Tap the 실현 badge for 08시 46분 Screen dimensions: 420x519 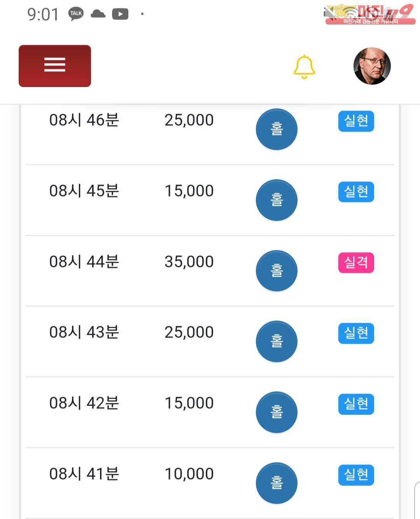point(356,121)
